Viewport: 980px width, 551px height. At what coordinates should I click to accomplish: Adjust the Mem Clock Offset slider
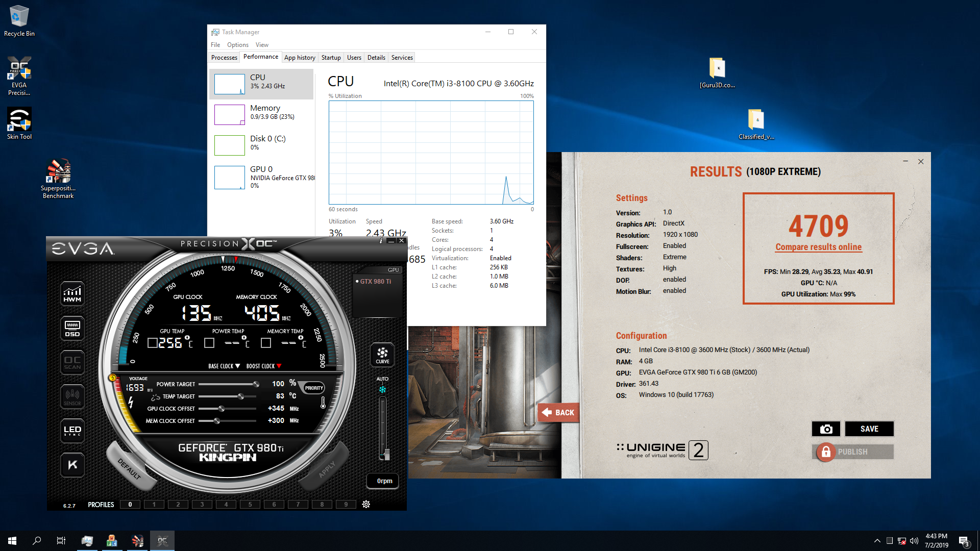pyautogui.click(x=228, y=421)
